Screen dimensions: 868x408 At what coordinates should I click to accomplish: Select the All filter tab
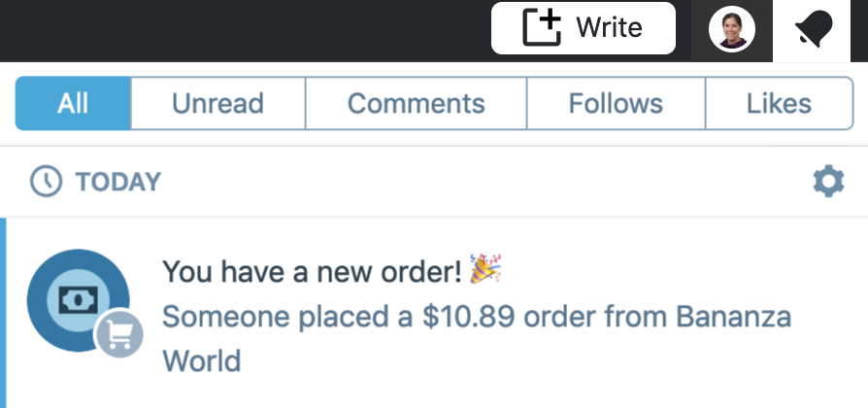tap(73, 104)
